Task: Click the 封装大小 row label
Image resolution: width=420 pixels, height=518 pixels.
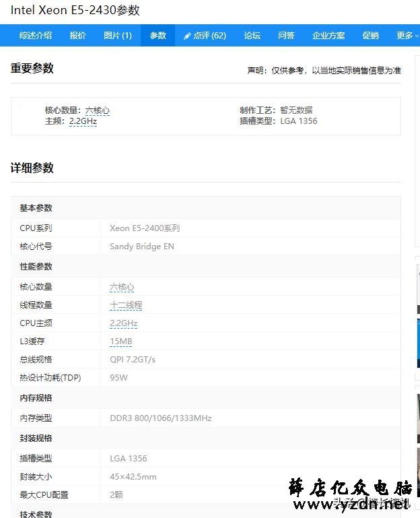Action: (x=36, y=477)
